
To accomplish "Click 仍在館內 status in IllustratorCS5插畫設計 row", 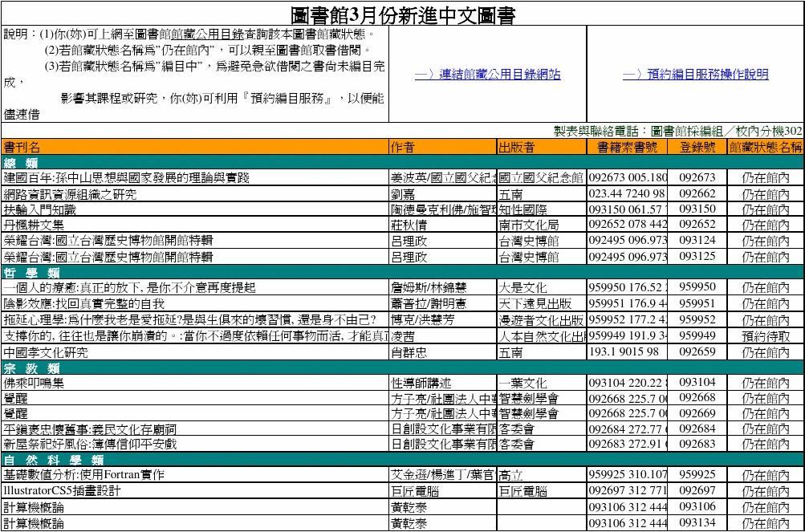I will pyautogui.click(x=766, y=491).
